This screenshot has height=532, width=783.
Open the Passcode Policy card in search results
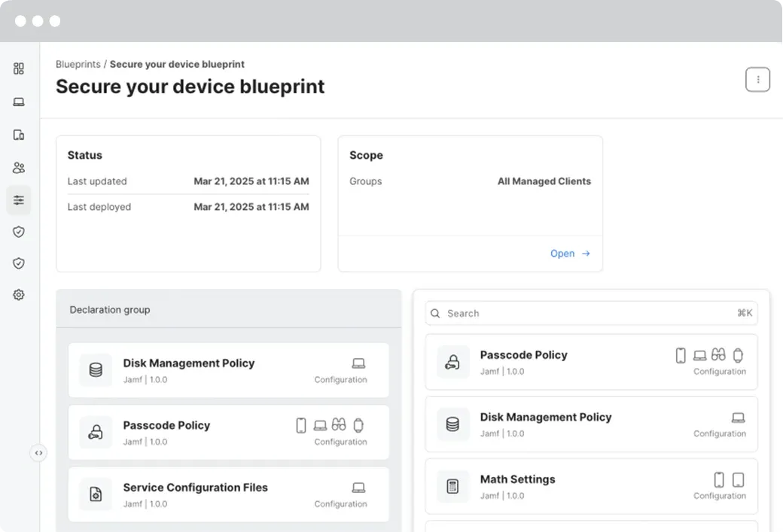coord(591,362)
